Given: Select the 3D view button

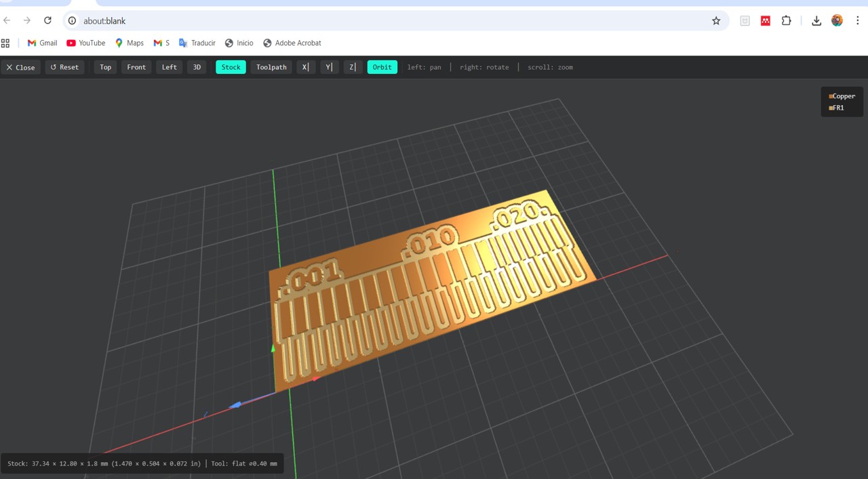Looking at the screenshot, I should 197,67.
